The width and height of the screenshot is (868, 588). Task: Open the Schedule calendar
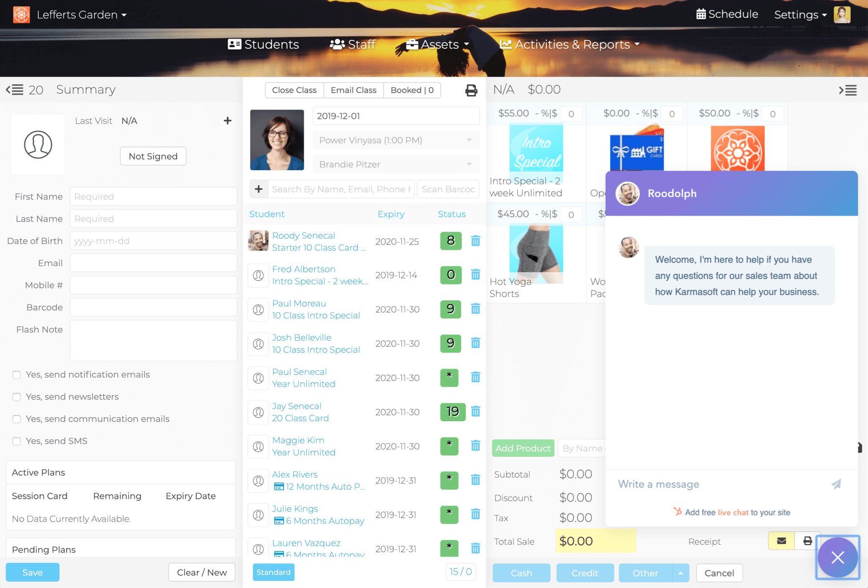(x=727, y=14)
